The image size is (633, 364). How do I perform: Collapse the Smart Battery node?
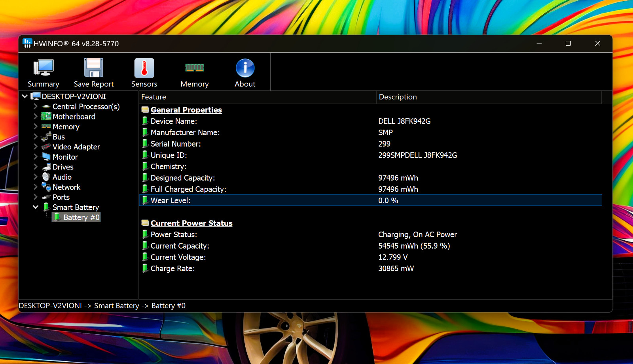tap(36, 207)
